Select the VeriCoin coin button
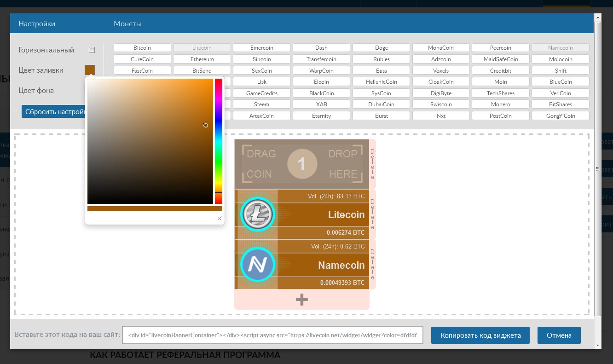 pos(561,93)
